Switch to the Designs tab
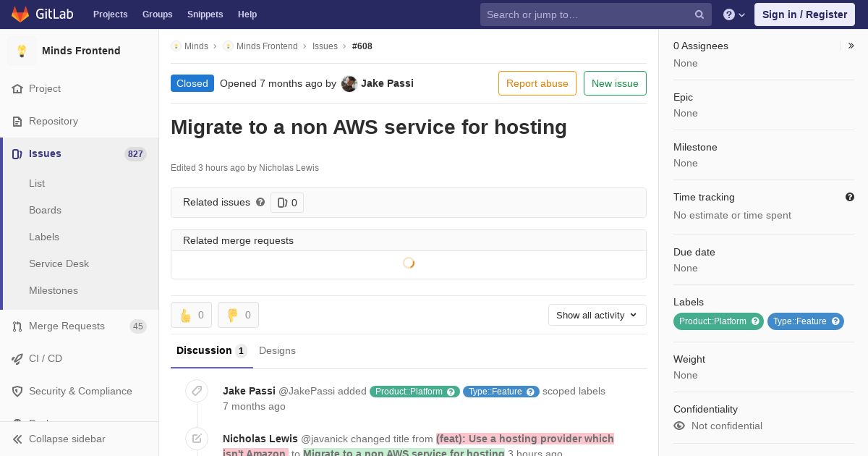The width and height of the screenshot is (868, 456). pos(277,350)
